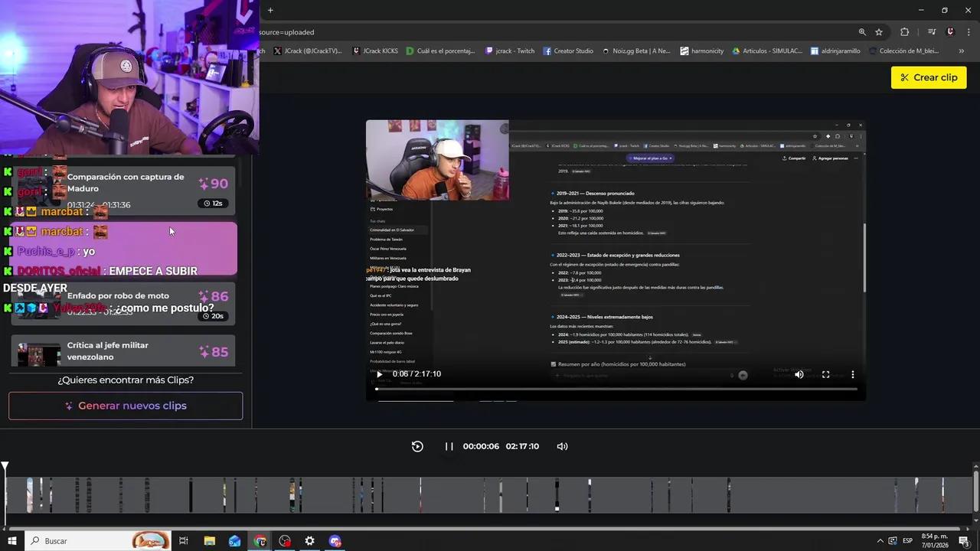The height and width of the screenshot is (551, 980).
Task: Open a new browser tab with plus
Action: pyautogui.click(x=270, y=10)
